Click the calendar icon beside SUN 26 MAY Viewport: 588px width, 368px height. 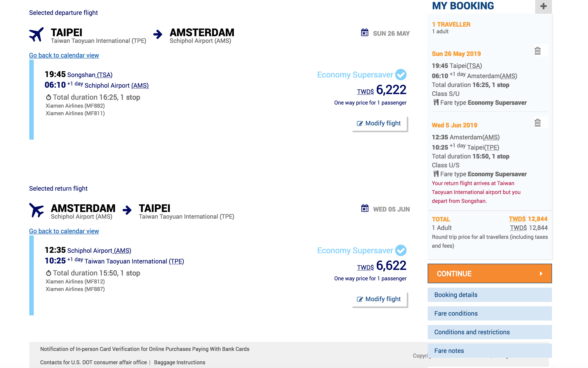pyautogui.click(x=364, y=32)
